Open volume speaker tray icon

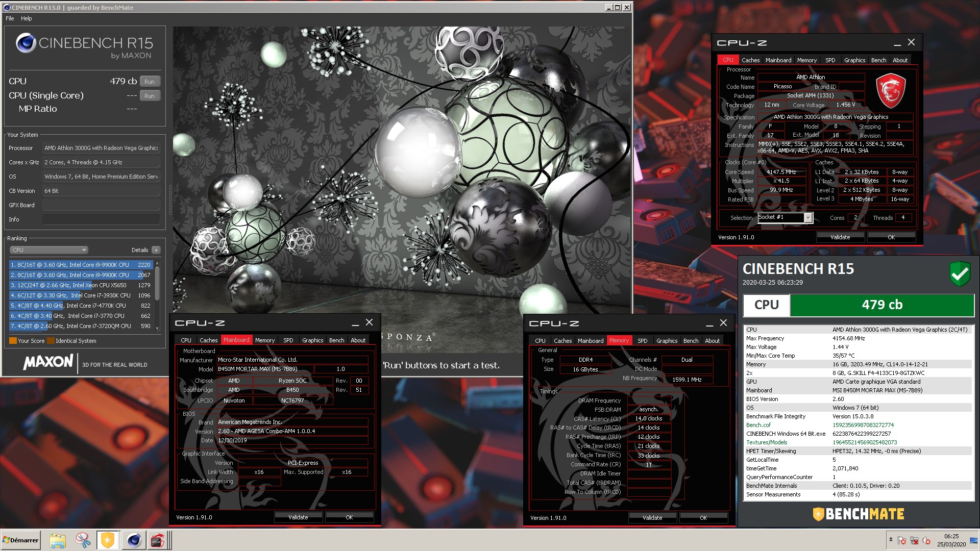point(926,540)
